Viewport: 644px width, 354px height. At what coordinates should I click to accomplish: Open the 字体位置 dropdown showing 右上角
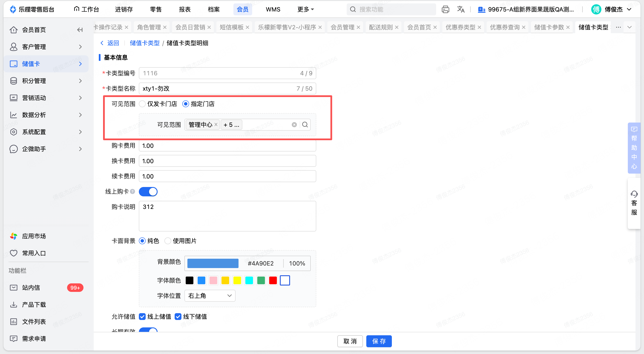[210, 295]
